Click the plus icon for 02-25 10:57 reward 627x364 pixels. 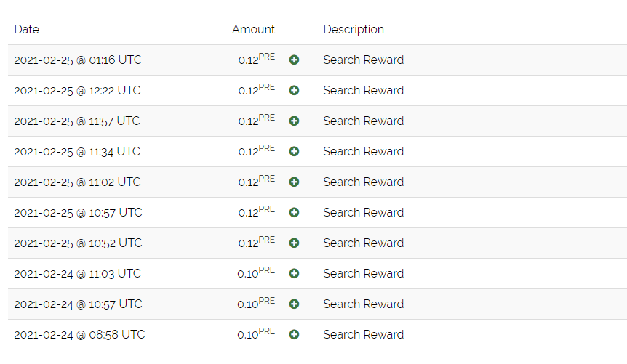pyautogui.click(x=294, y=213)
